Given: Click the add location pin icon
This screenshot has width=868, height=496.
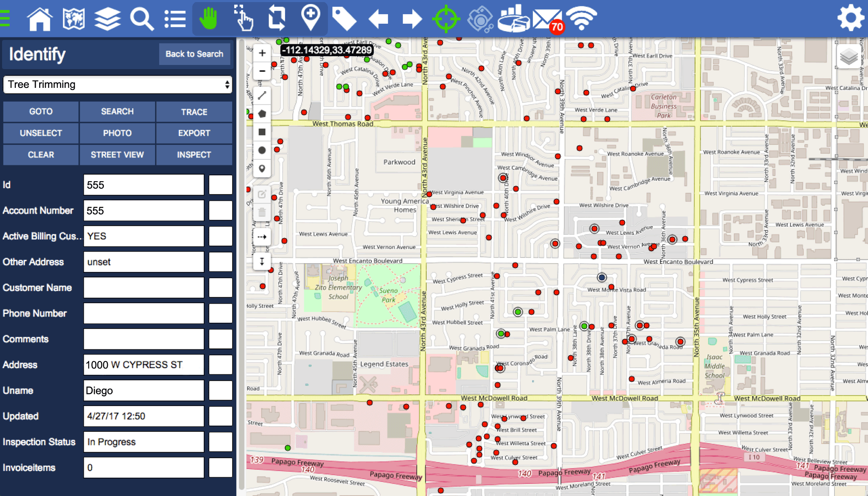Looking at the screenshot, I should 310,17.
